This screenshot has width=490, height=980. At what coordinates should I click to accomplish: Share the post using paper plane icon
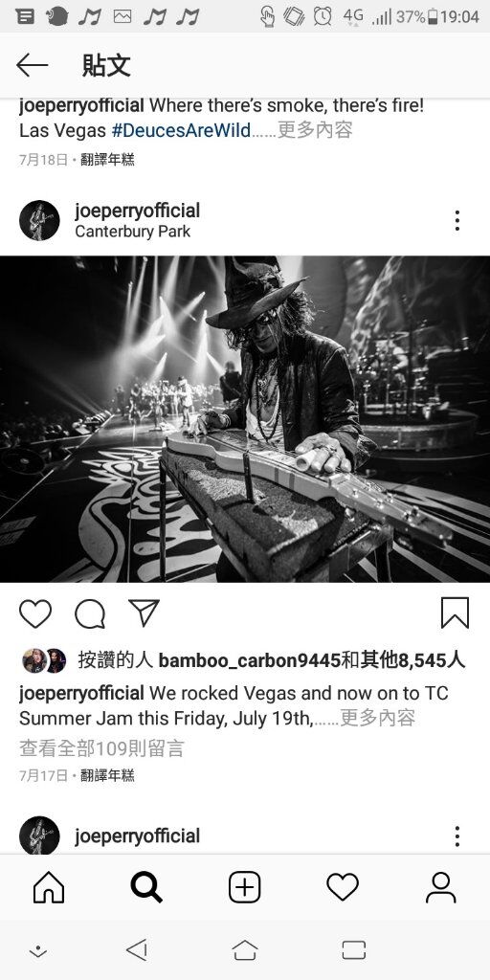(x=144, y=612)
